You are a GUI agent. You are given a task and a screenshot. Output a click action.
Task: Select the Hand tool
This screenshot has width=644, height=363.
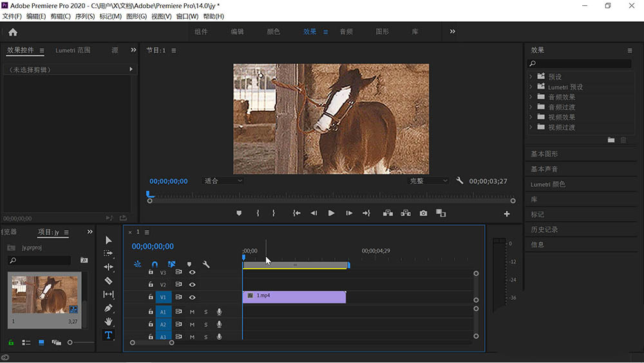coord(108,321)
